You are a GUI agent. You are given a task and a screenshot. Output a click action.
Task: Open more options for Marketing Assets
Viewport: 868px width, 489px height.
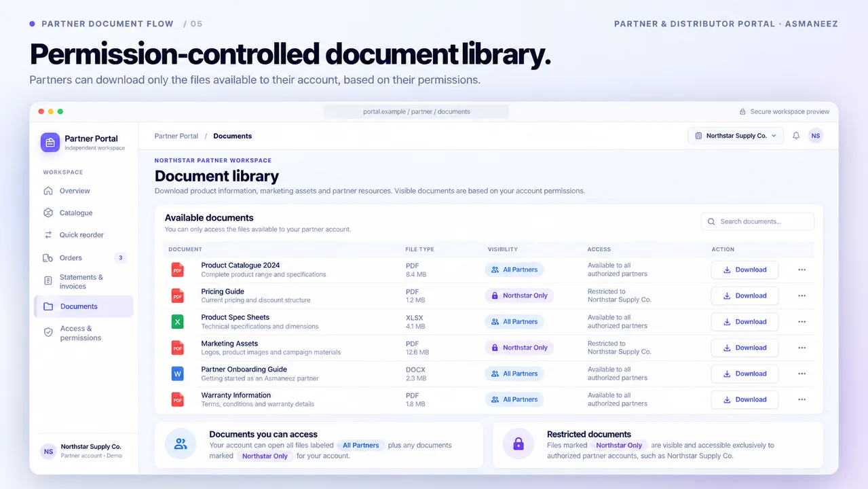pyautogui.click(x=802, y=348)
